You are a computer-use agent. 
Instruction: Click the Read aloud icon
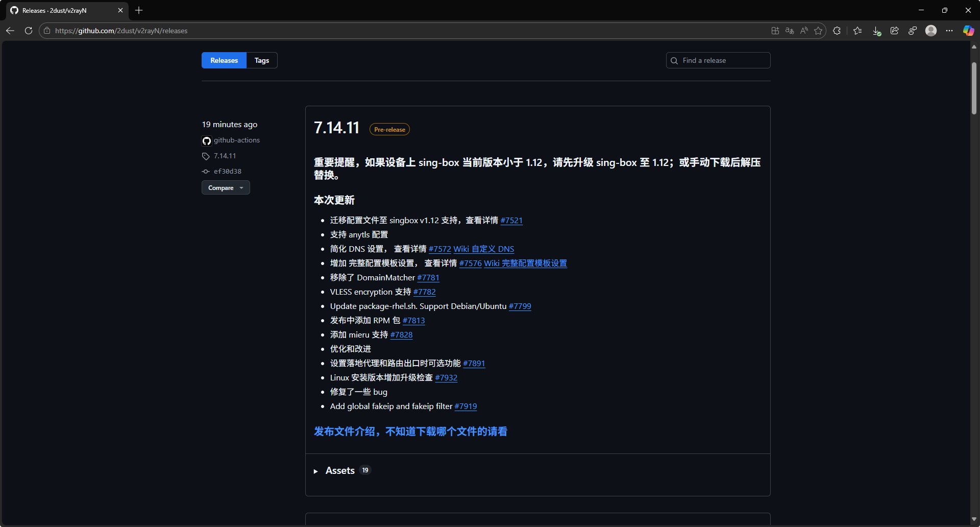pyautogui.click(x=804, y=31)
